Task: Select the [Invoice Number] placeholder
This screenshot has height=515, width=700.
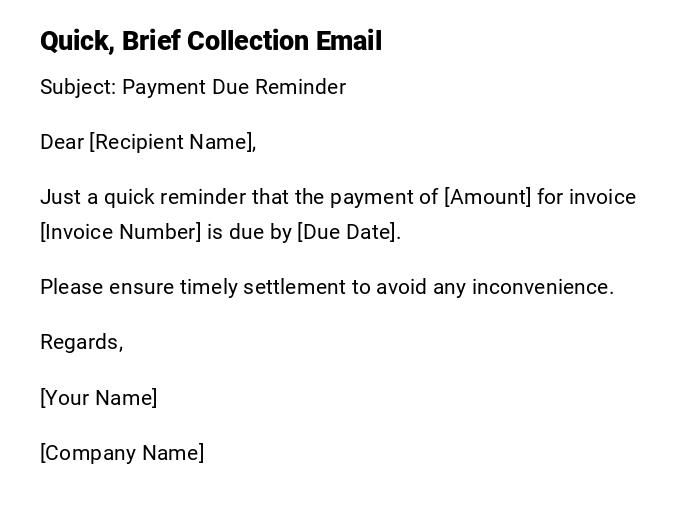Action: pos(121,232)
